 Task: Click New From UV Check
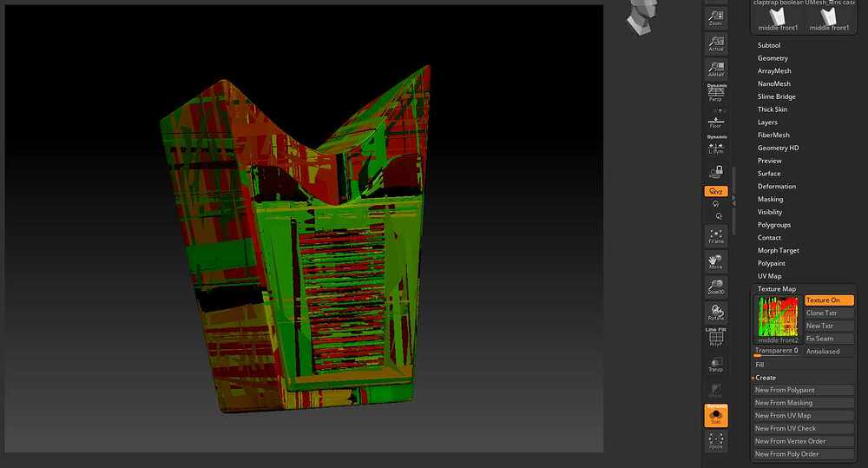pyautogui.click(x=804, y=428)
